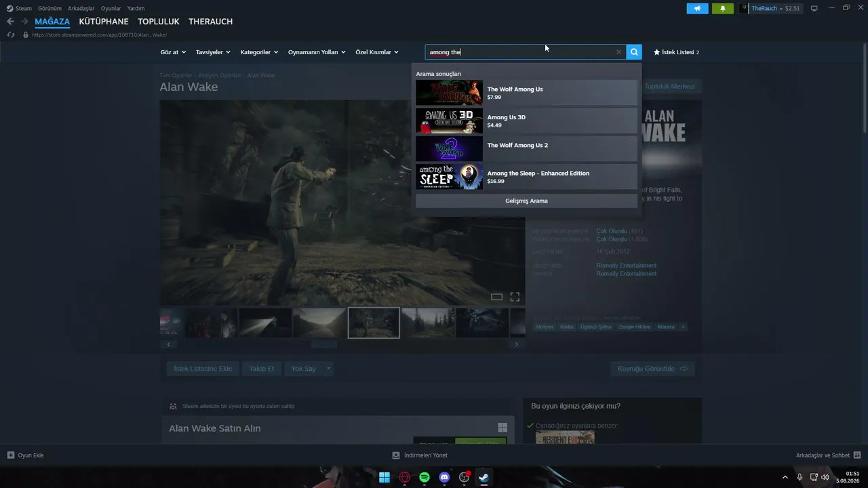Expand the Göz at dropdown
This screenshot has height=488, width=868.
[x=173, y=52]
